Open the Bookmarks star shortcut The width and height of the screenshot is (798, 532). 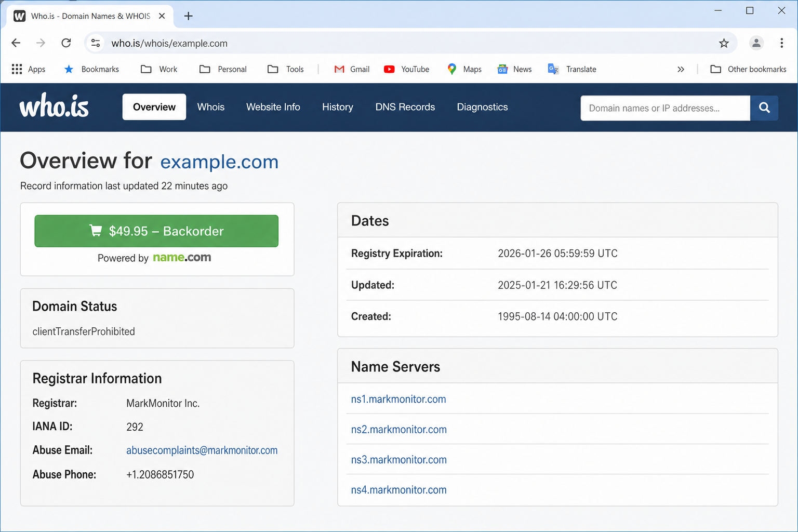[91, 69]
